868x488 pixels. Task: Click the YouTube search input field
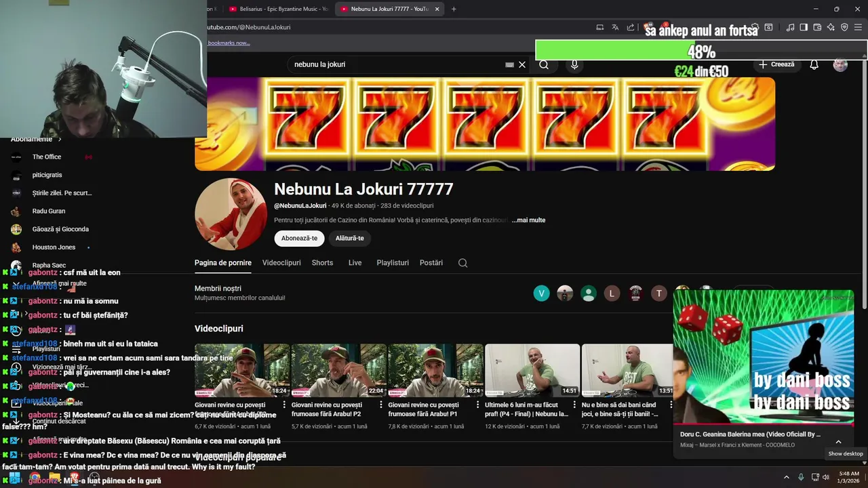click(x=397, y=64)
